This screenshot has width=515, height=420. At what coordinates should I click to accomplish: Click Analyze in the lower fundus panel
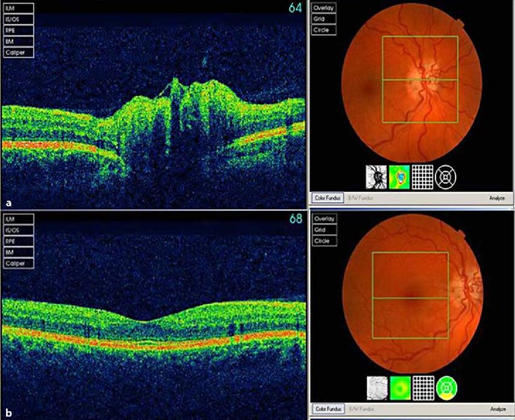tap(498, 409)
